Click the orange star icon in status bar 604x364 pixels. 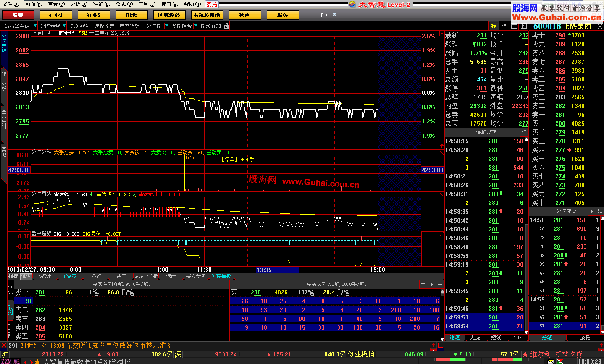37,361
